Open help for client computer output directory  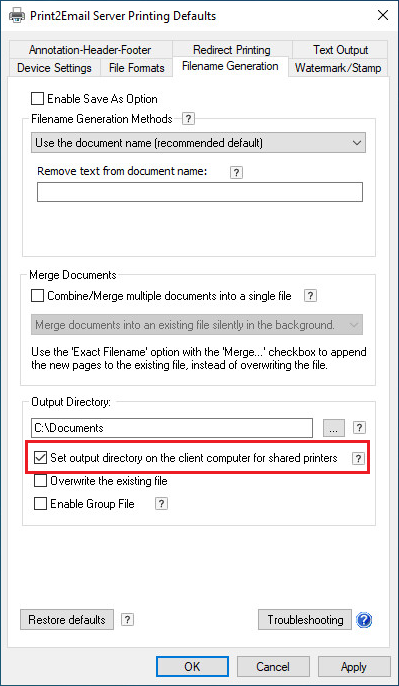[358, 458]
